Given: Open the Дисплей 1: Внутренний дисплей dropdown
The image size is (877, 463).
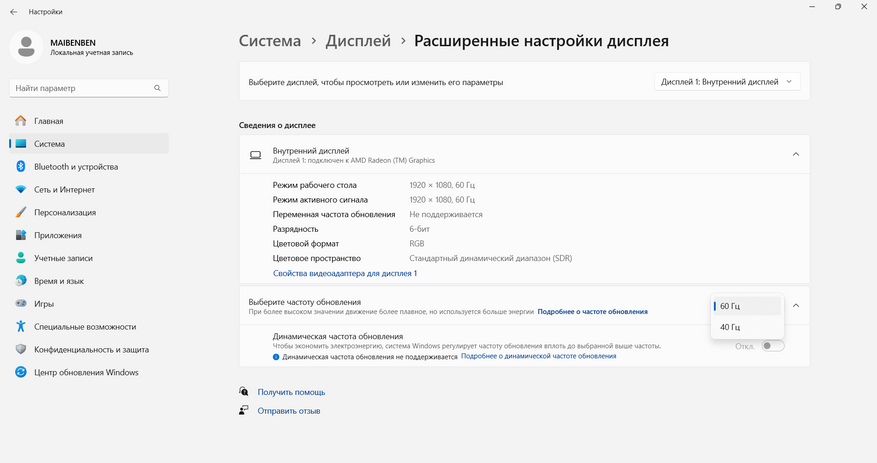Looking at the screenshot, I should point(727,82).
